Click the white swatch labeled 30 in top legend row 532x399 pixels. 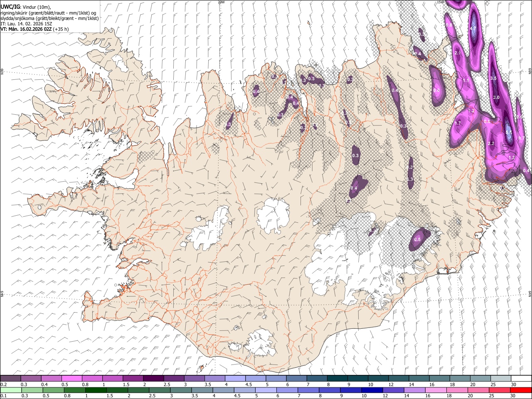(x=521, y=379)
